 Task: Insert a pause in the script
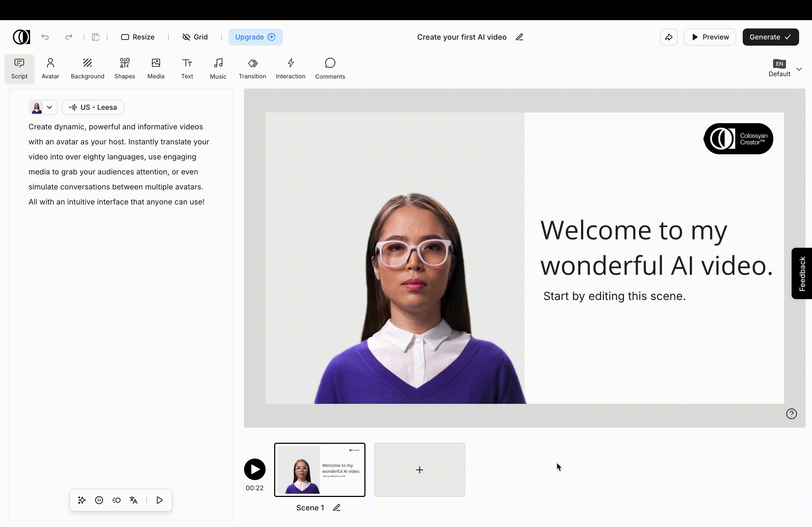[x=99, y=500]
